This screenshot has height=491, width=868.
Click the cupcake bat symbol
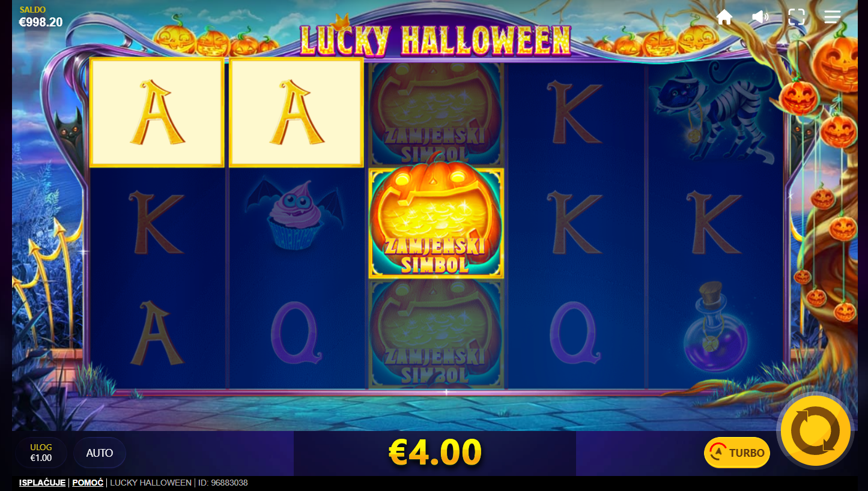click(296, 215)
